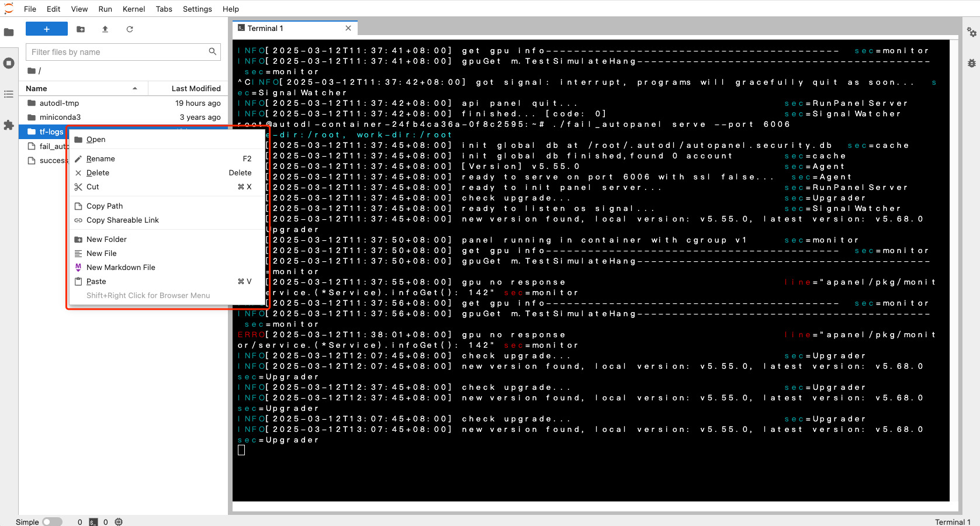This screenshot has height=526, width=980.
Task: Sort files by Last Modified column
Action: tap(187, 88)
